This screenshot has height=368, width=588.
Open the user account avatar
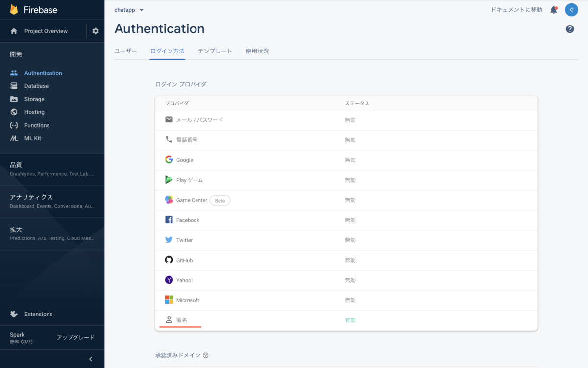click(571, 10)
